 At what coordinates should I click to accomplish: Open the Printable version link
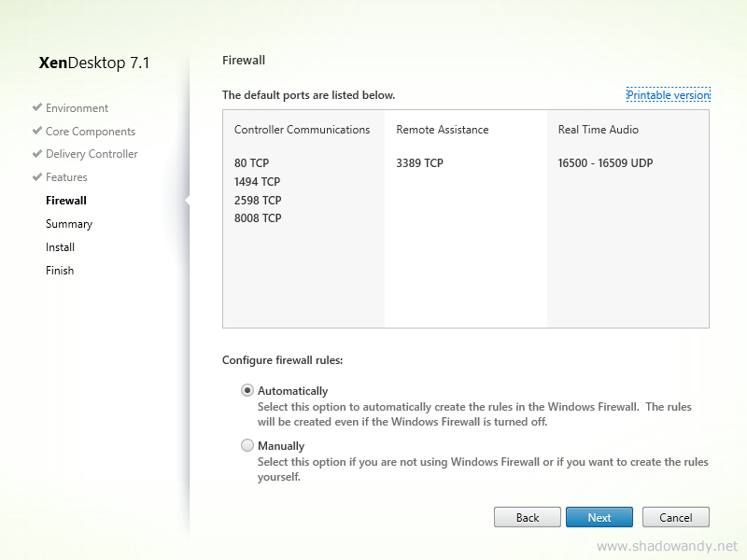click(x=669, y=95)
